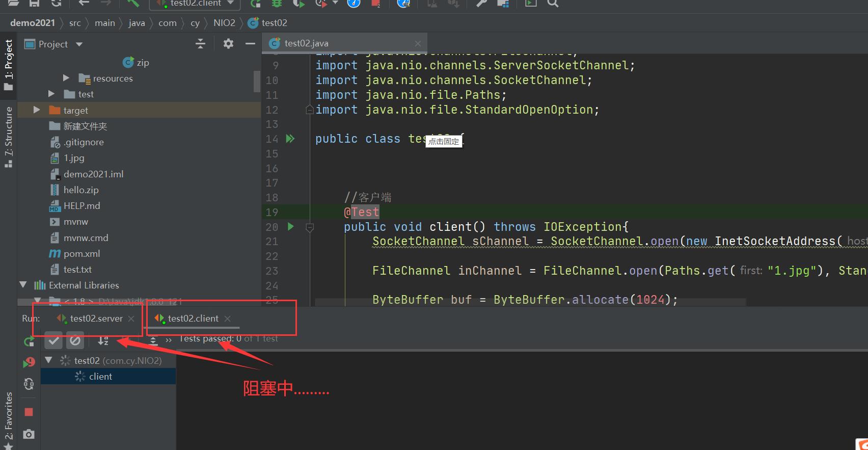Click the Expand/Collapse all tests icon
The width and height of the screenshot is (868, 450).
click(153, 340)
